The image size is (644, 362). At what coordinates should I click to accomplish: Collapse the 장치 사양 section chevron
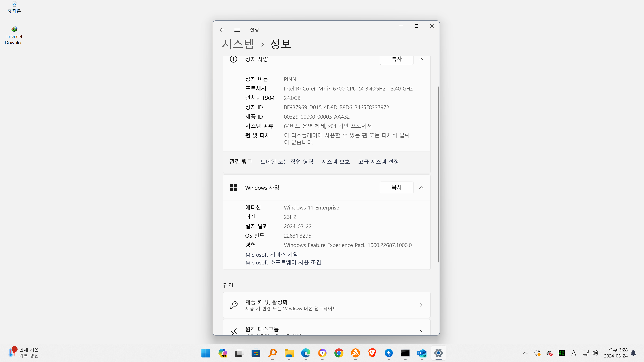(x=421, y=59)
